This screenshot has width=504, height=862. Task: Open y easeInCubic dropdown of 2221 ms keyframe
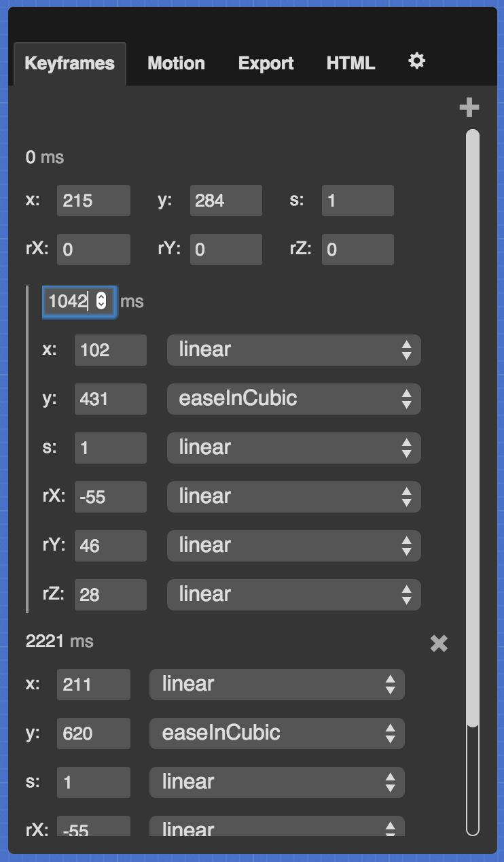tap(277, 734)
